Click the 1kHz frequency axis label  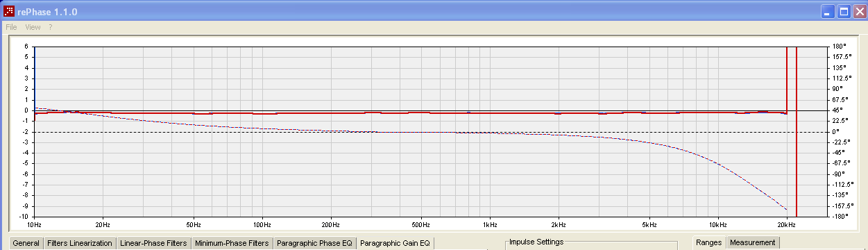(490, 225)
